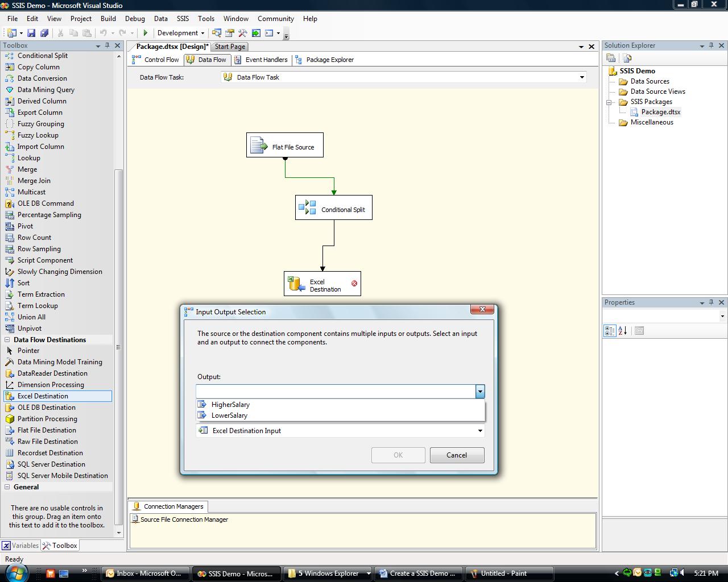Click the Start Debugging green play icon
Viewport: 728px width, 582px height.
point(146,33)
